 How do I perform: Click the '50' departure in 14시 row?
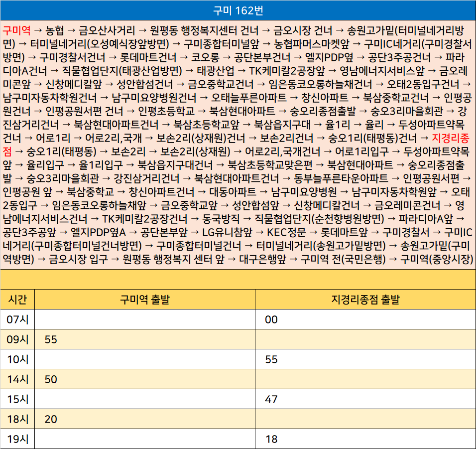coord(51,379)
